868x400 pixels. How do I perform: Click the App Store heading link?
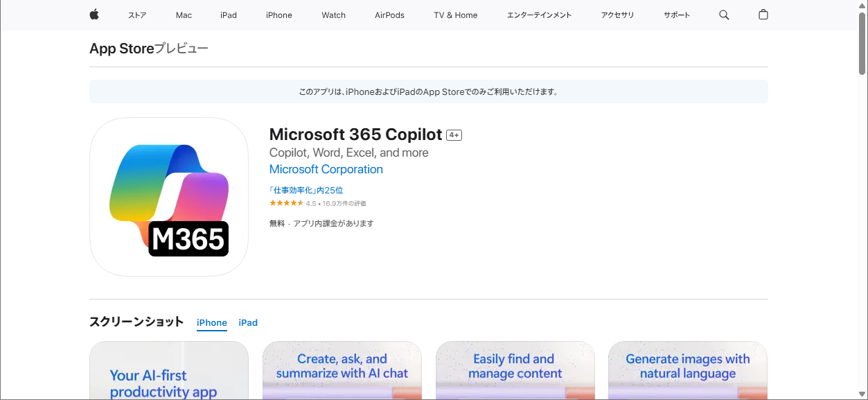[x=121, y=49]
